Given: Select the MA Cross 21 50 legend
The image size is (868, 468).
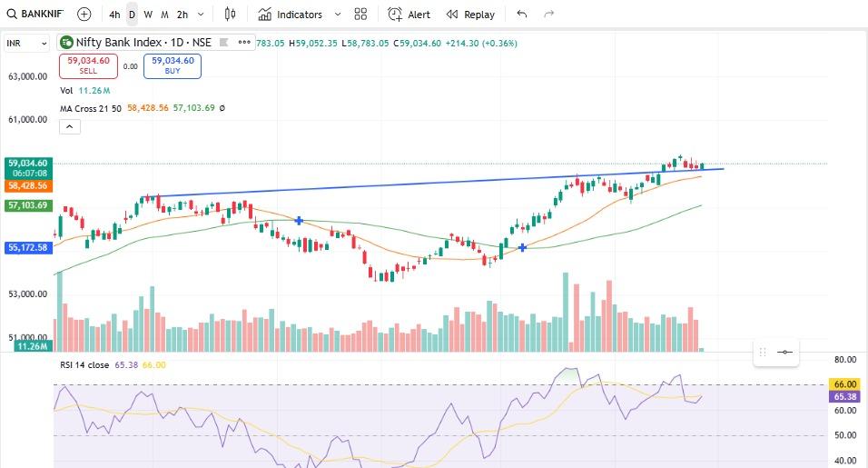Looking at the screenshot, I should pos(90,108).
